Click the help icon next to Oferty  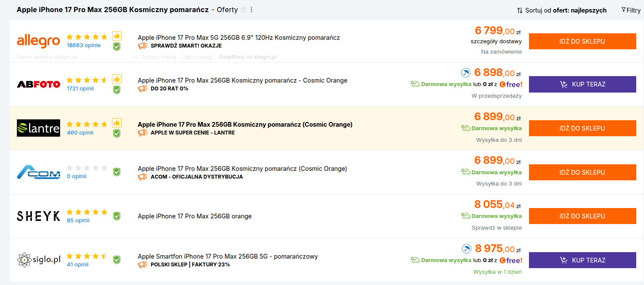[x=243, y=10]
